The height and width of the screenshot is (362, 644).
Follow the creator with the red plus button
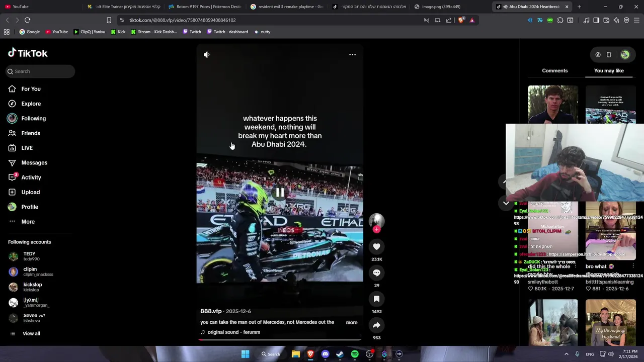(376, 229)
